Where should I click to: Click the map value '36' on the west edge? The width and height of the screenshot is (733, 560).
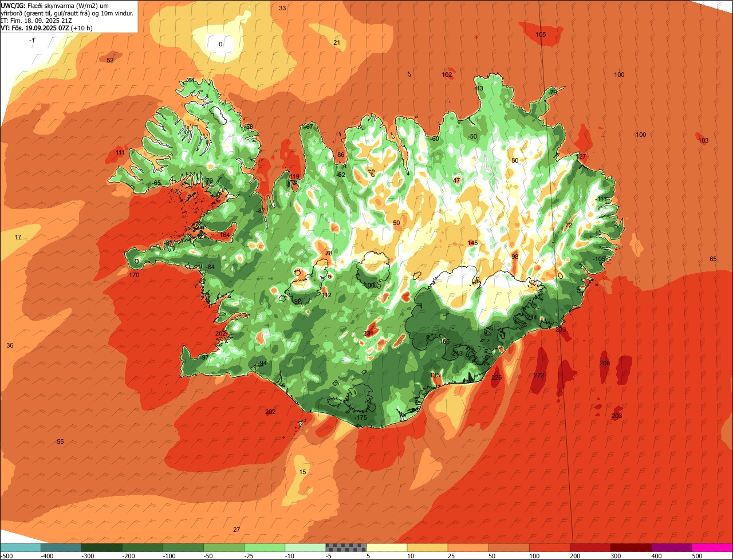click(10, 345)
